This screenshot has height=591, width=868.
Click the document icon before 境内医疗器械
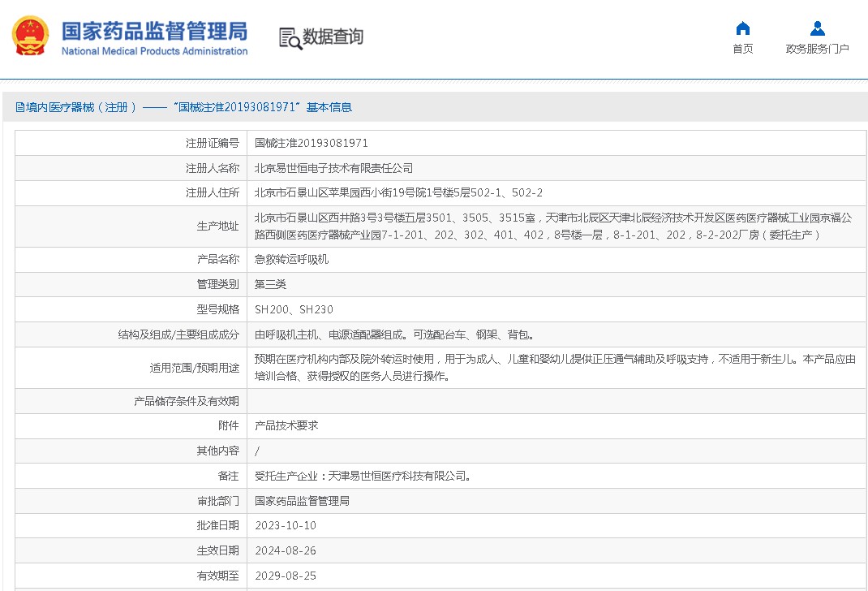(x=19, y=107)
